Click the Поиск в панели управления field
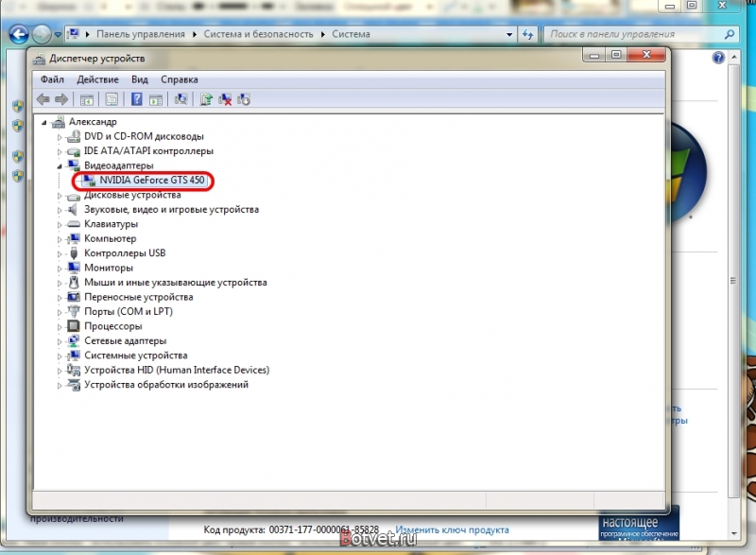 pyautogui.click(x=635, y=34)
